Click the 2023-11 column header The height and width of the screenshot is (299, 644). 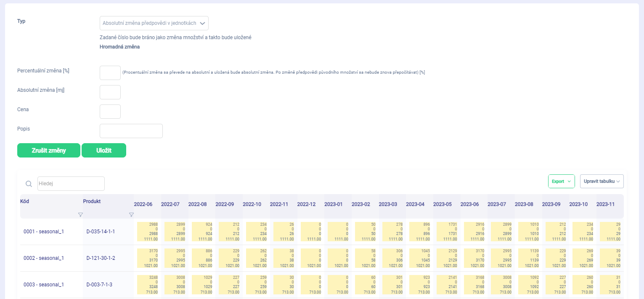pos(605,204)
